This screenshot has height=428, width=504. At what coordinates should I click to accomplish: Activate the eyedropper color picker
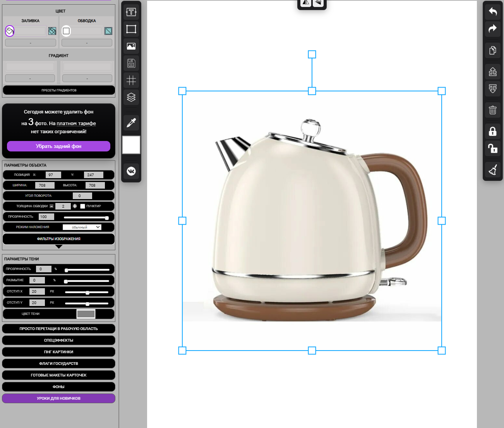coord(131,123)
